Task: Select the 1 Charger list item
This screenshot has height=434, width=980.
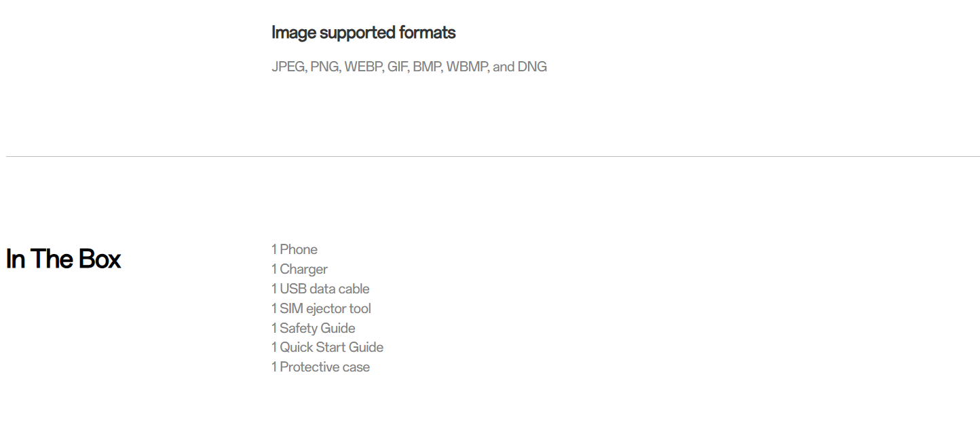Action: (x=299, y=269)
